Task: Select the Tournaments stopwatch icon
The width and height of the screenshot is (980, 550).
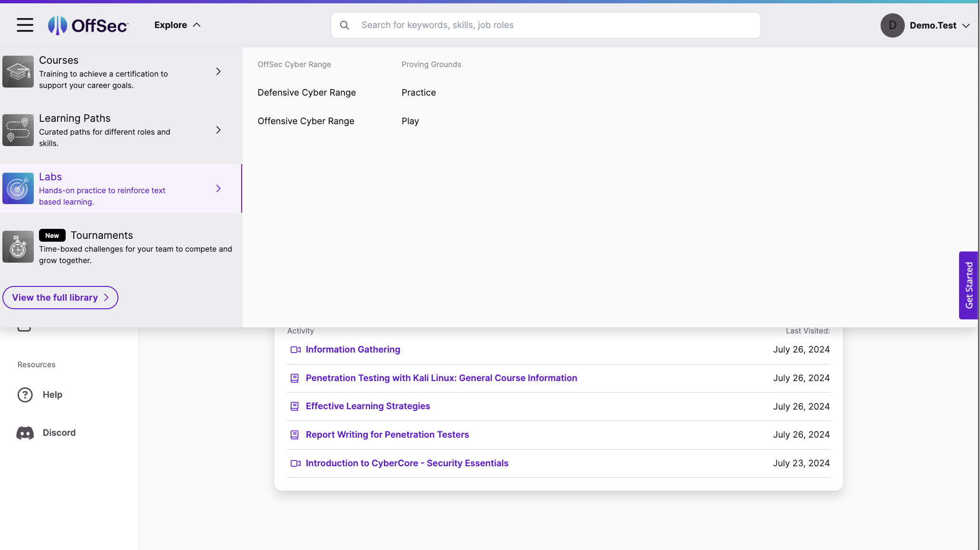Action: pos(18,246)
